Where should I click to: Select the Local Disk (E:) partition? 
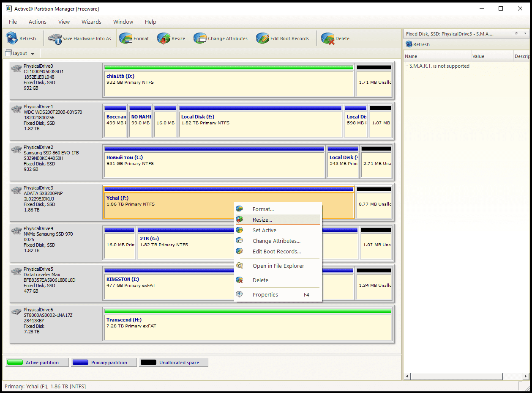coord(260,122)
